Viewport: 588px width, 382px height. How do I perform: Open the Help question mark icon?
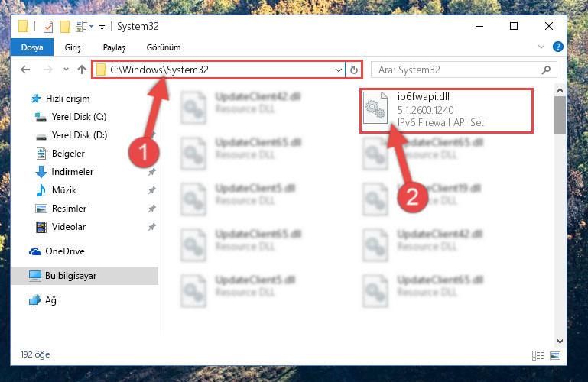(x=557, y=47)
